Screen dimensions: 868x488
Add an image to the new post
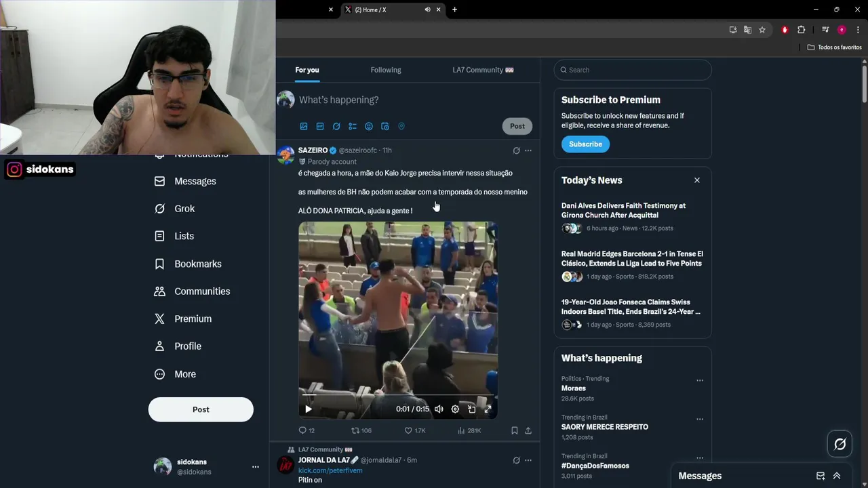coord(304,126)
